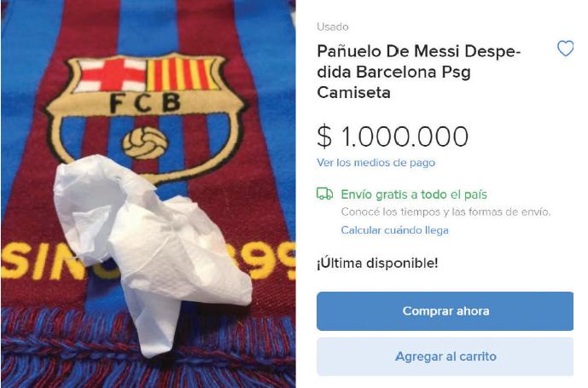Click Conocé los tiempos y las formas text
Viewport: 588px width, 388px height.
point(445,212)
